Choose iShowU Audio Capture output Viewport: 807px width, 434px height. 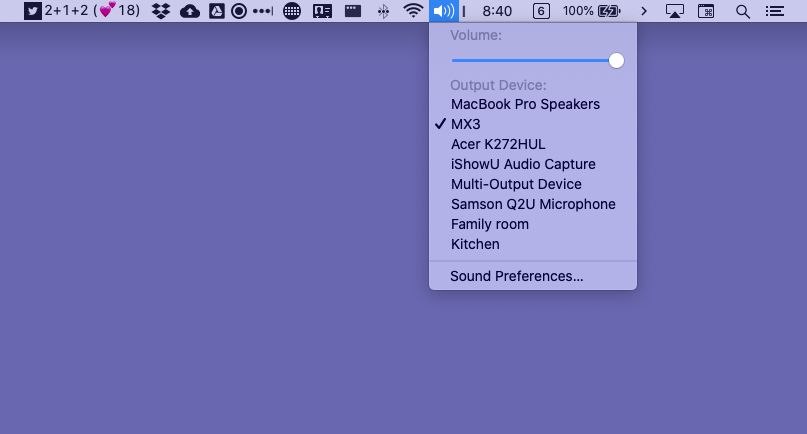(523, 164)
